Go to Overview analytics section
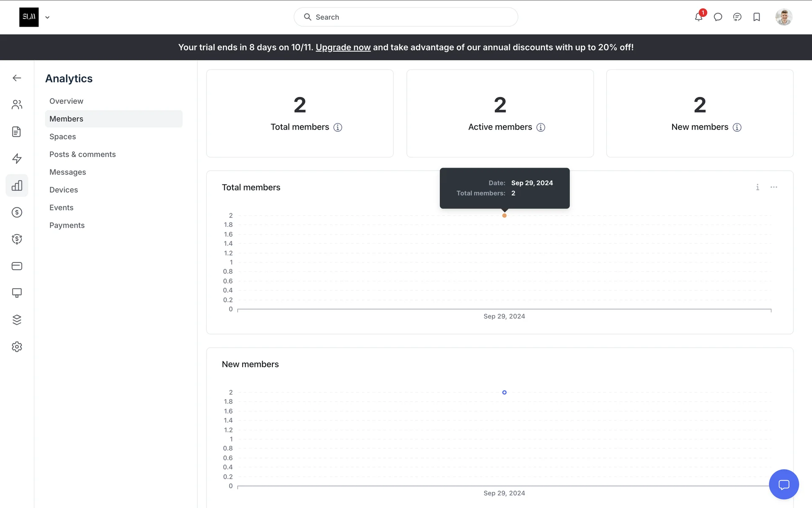 pos(66,101)
